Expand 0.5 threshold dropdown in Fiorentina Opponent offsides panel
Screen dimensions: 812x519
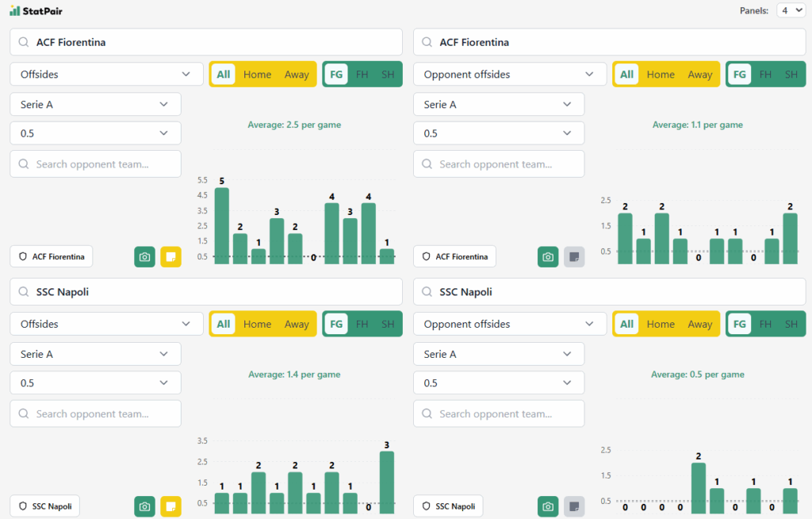(x=499, y=133)
